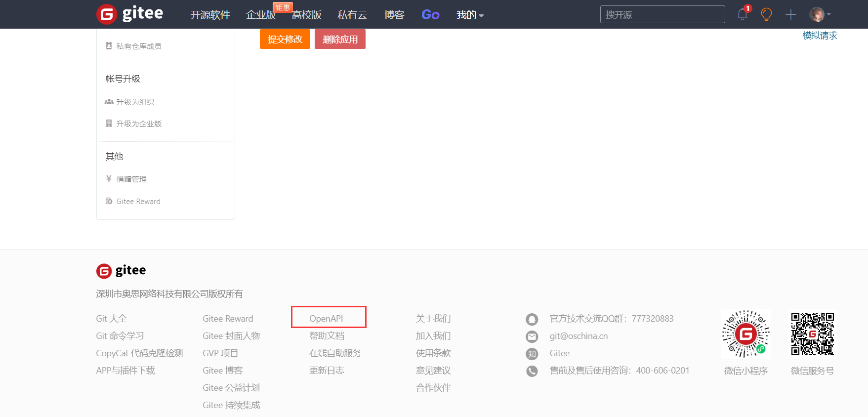Open the Git 命令学习 footer link

click(120, 336)
